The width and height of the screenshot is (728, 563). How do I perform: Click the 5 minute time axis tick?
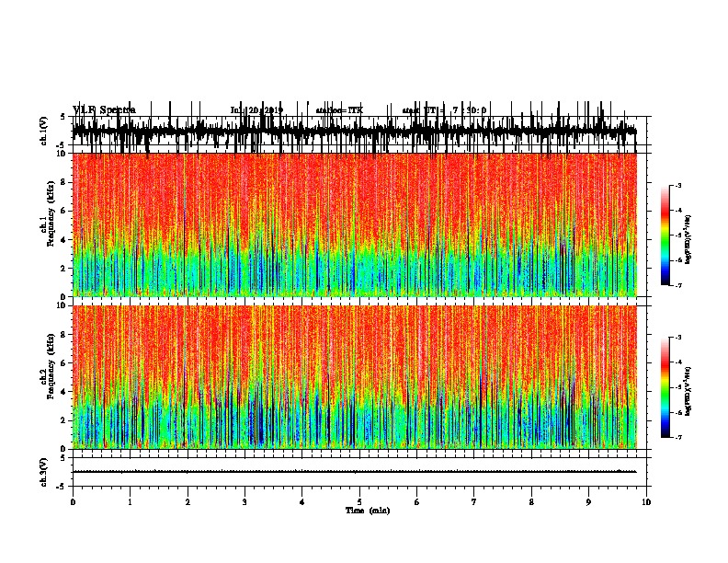[x=359, y=501]
